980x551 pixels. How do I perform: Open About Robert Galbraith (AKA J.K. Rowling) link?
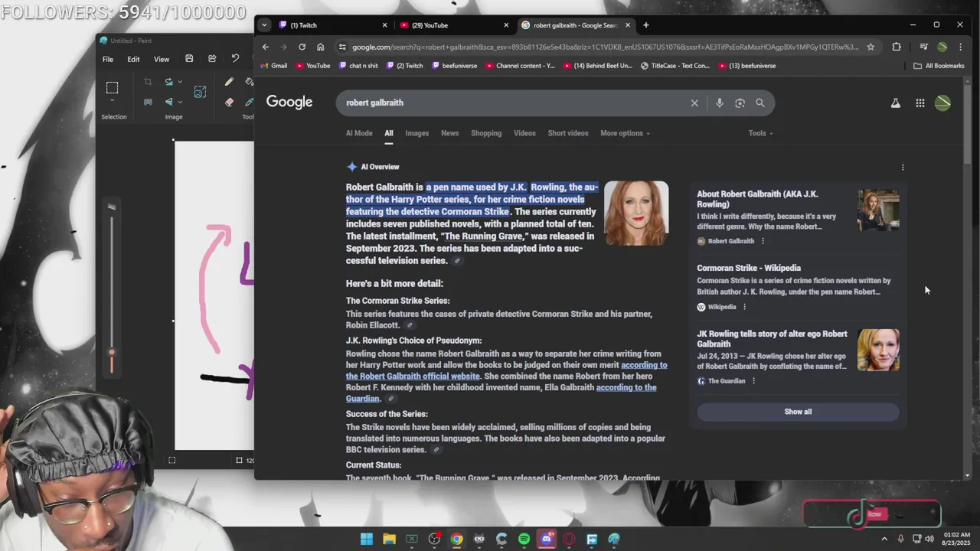coord(757,199)
